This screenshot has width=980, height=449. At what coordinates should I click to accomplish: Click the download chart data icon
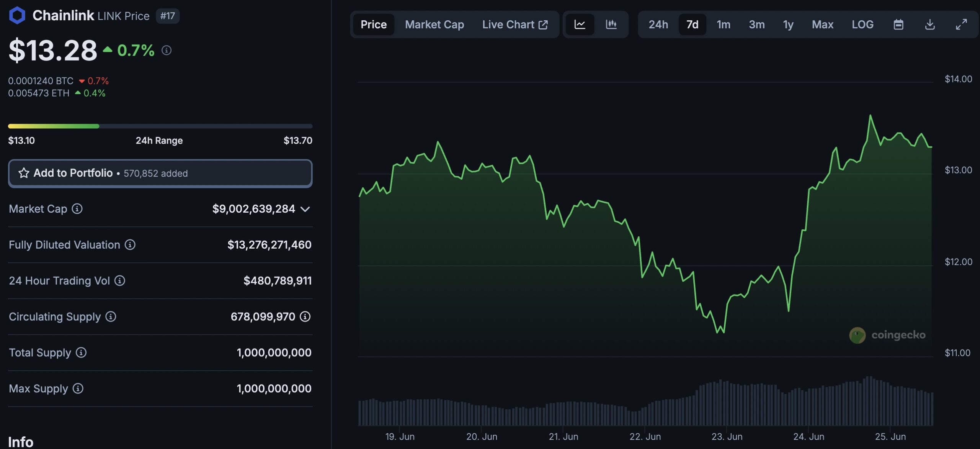(x=929, y=25)
